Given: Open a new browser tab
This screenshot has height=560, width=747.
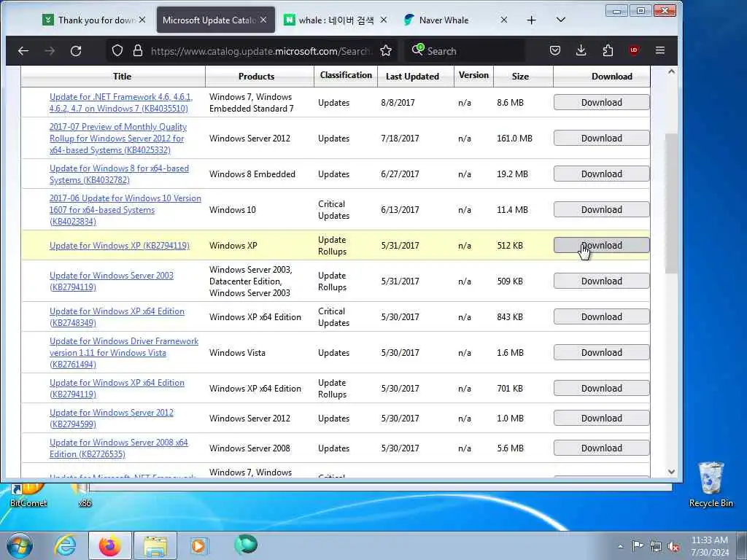Looking at the screenshot, I should pos(531,20).
